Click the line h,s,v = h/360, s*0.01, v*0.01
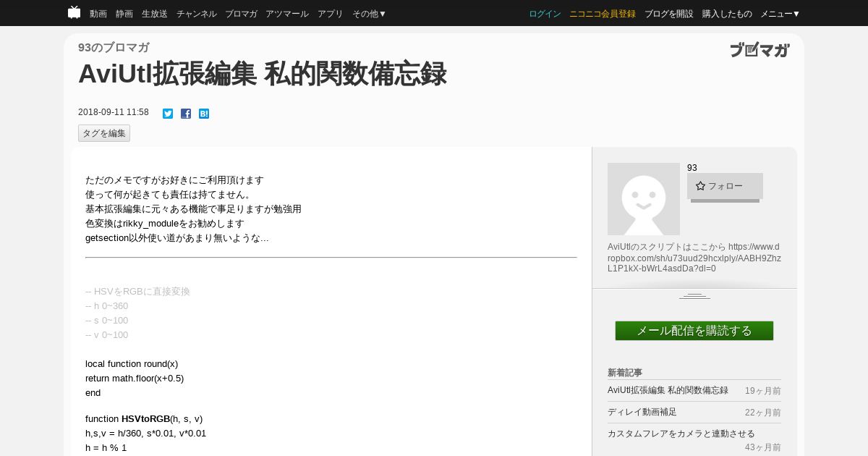This screenshot has width=868, height=456. (x=145, y=434)
